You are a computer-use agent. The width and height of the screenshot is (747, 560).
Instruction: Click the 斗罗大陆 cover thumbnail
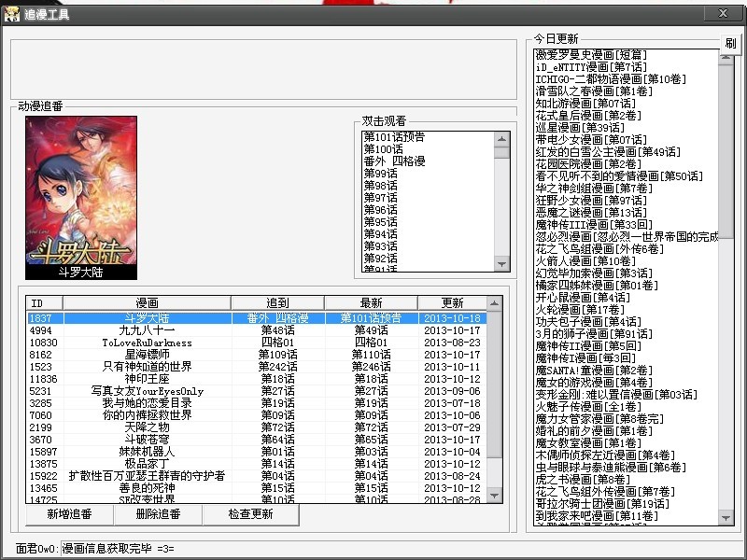81,198
